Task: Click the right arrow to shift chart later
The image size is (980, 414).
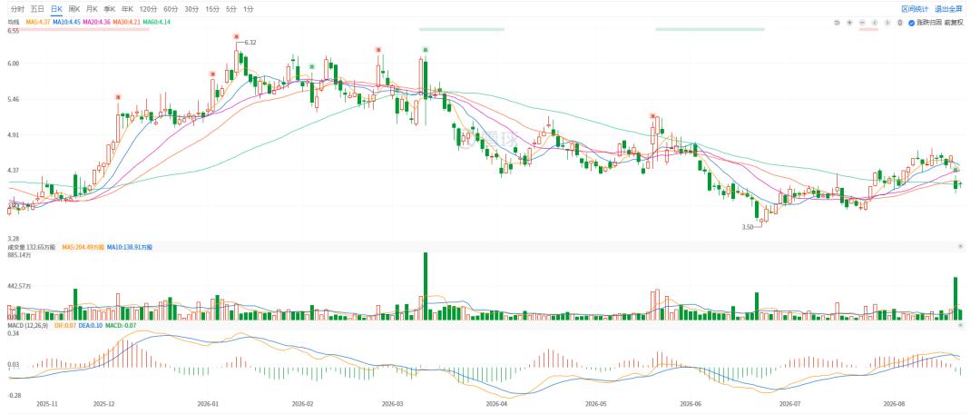Action: point(887,23)
